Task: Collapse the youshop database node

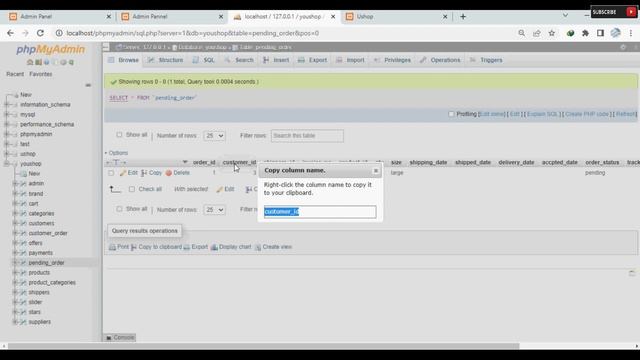Action: click(x=7, y=164)
